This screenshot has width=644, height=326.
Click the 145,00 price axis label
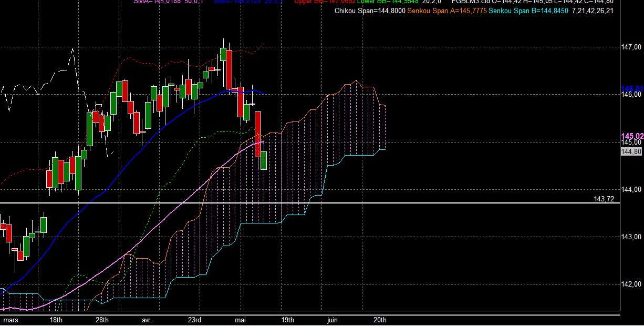coord(631,142)
